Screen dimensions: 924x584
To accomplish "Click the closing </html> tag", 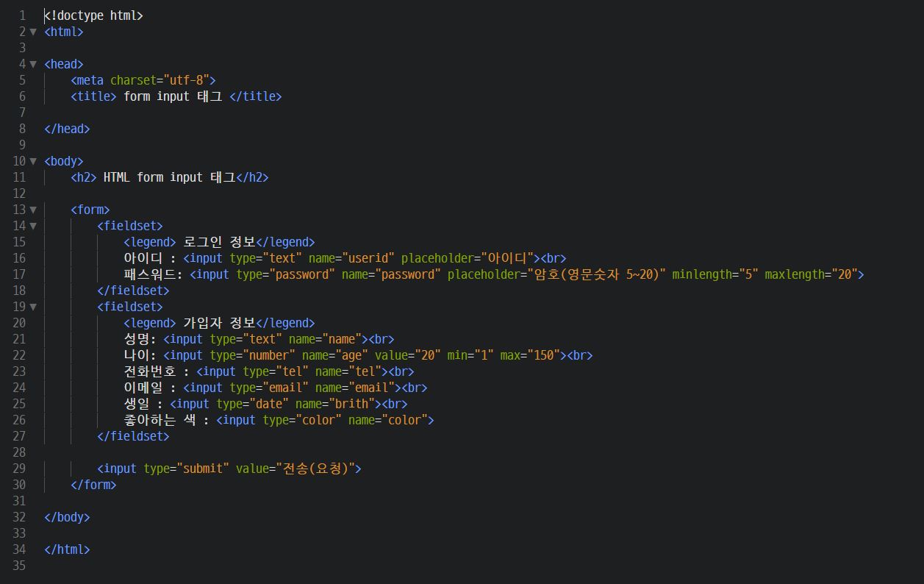I will [67, 549].
